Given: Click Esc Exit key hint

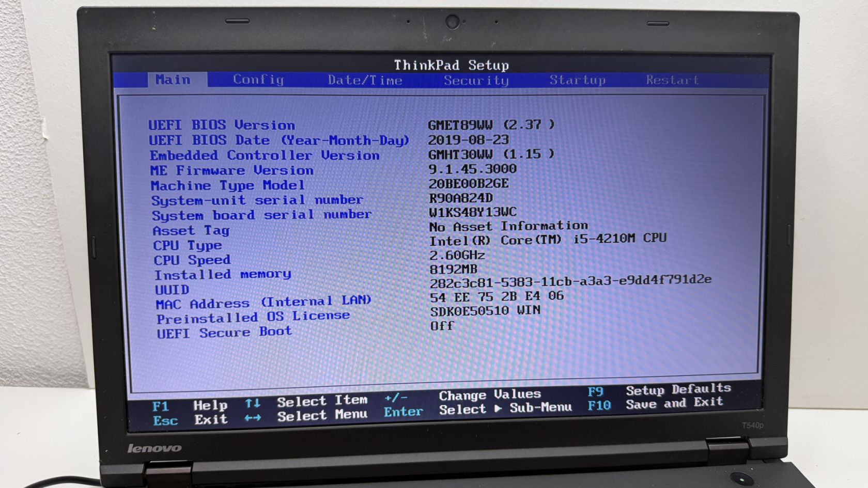Looking at the screenshot, I should pyautogui.click(x=190, y=420).
